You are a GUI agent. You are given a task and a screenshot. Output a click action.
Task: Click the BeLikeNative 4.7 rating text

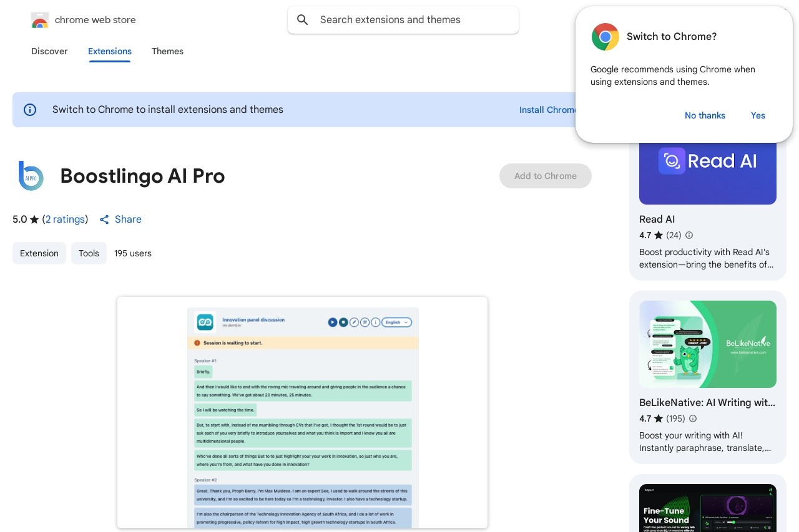click(x=651, y=418)
